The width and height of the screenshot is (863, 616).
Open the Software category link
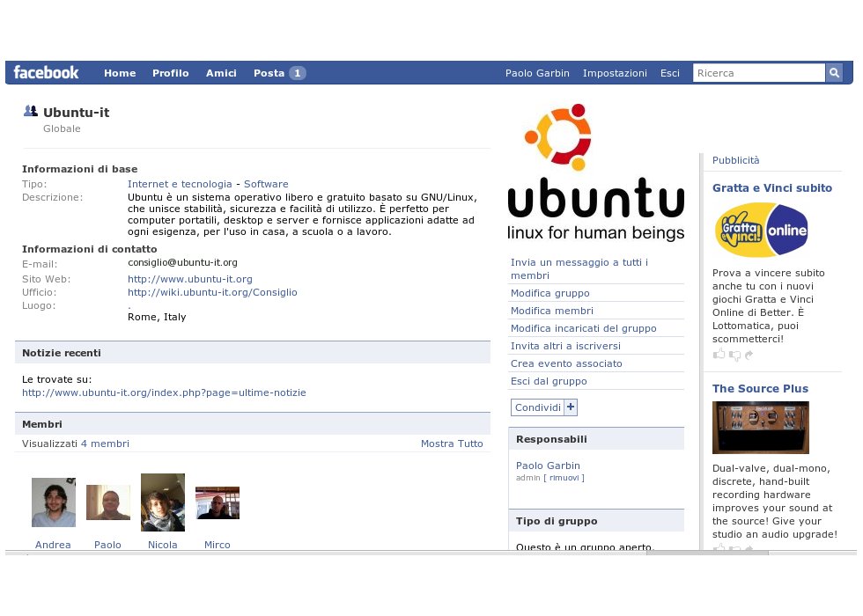coord(266,184)
